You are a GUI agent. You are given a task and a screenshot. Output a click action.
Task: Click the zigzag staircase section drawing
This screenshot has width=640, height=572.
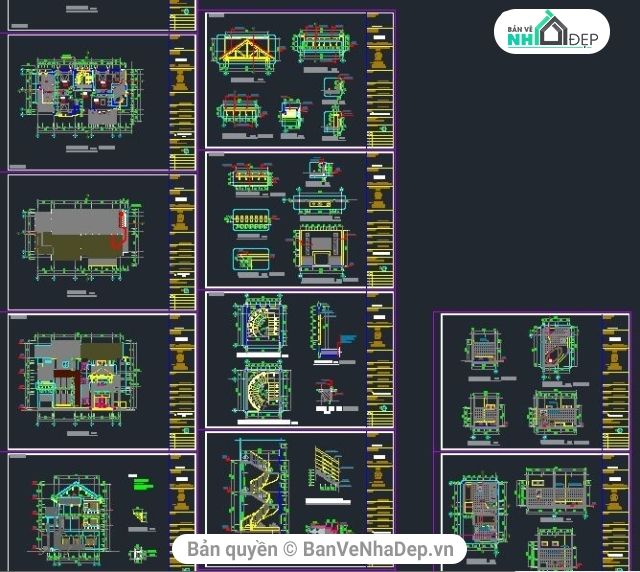[260, 490]
